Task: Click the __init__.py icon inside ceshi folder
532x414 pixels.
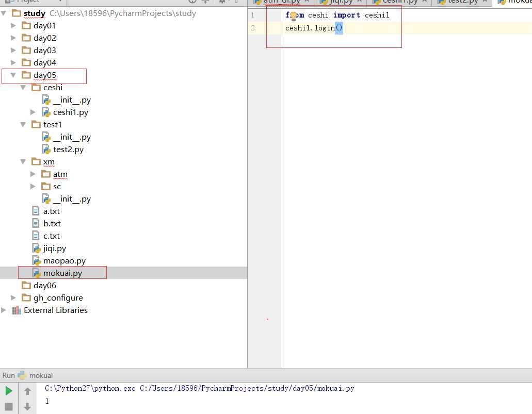Action: [46, 100]
